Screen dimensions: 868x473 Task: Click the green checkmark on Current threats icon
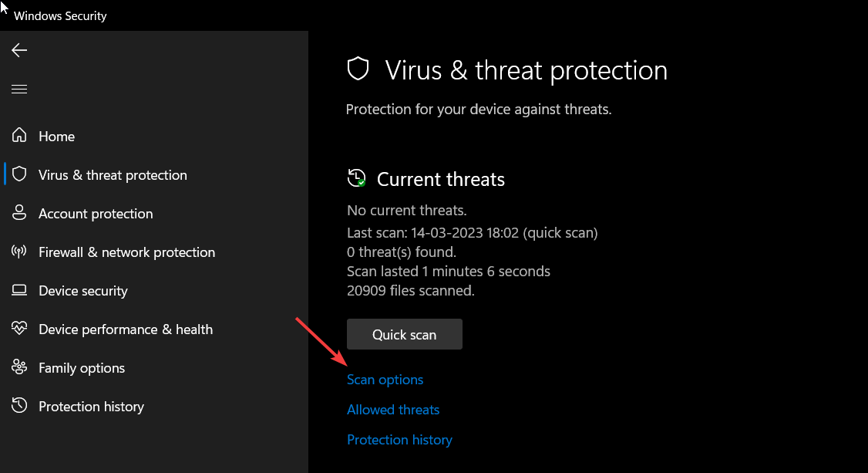click(362, 184)
